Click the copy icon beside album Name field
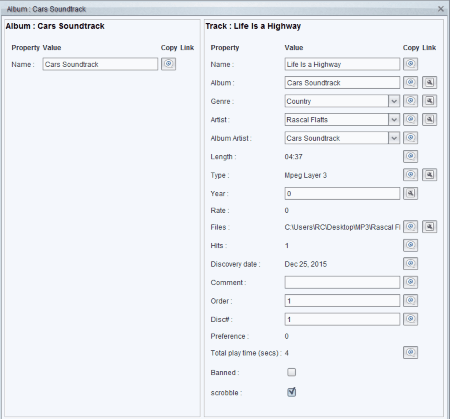This screenshot has width=450, height=419. tap(168, 64)
